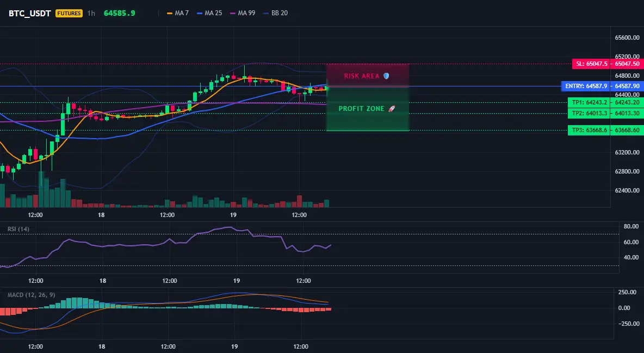
Task: Toggle the BB 20 legend item
Action: (276, 13)
